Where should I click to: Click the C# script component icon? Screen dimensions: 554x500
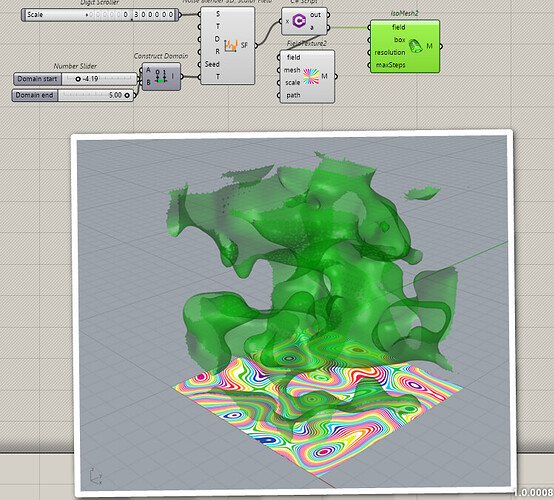[x=299, y=21]
